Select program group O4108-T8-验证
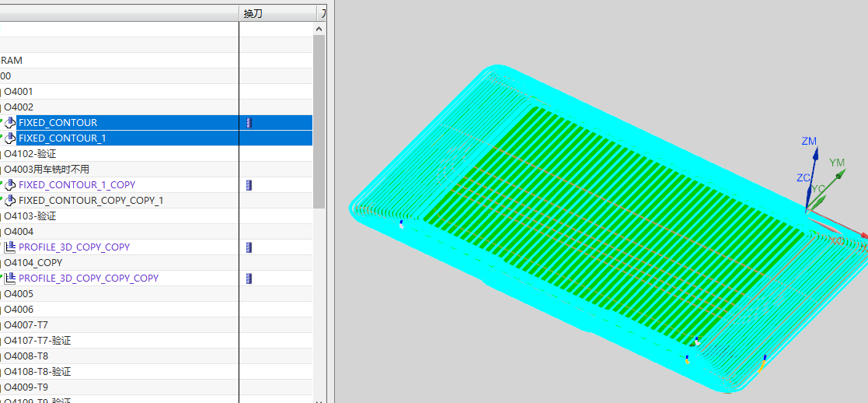868x403 pixels. coord(37,371)
